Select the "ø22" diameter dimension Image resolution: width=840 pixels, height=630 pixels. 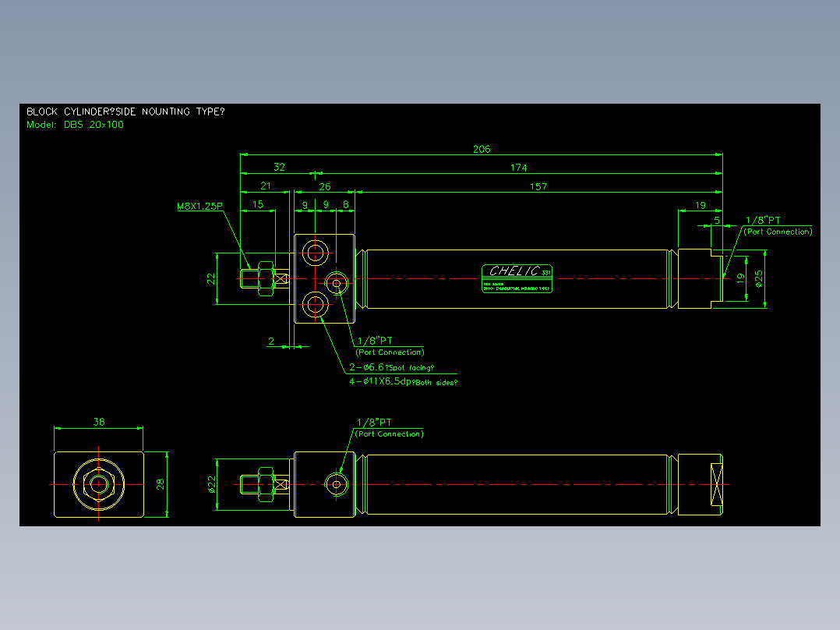[212, 484]
